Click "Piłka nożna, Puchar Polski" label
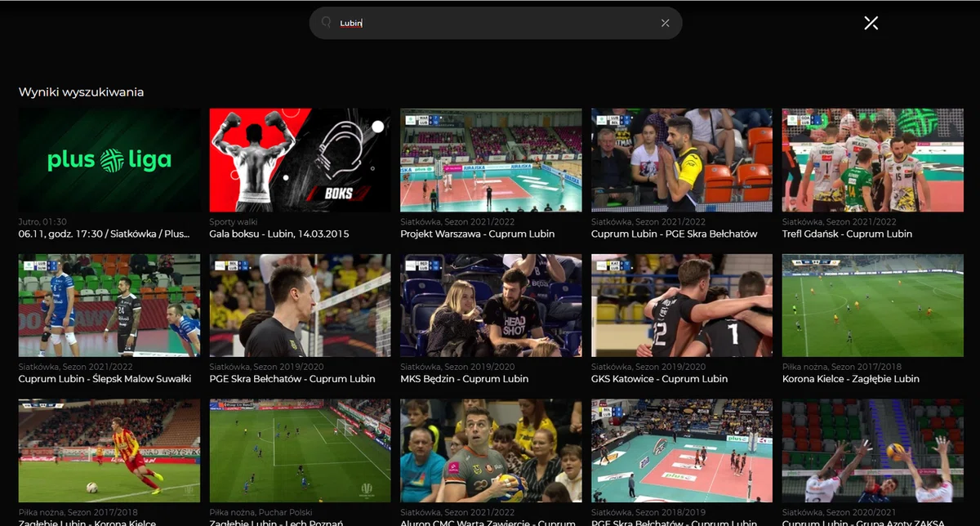 point(261,512)
